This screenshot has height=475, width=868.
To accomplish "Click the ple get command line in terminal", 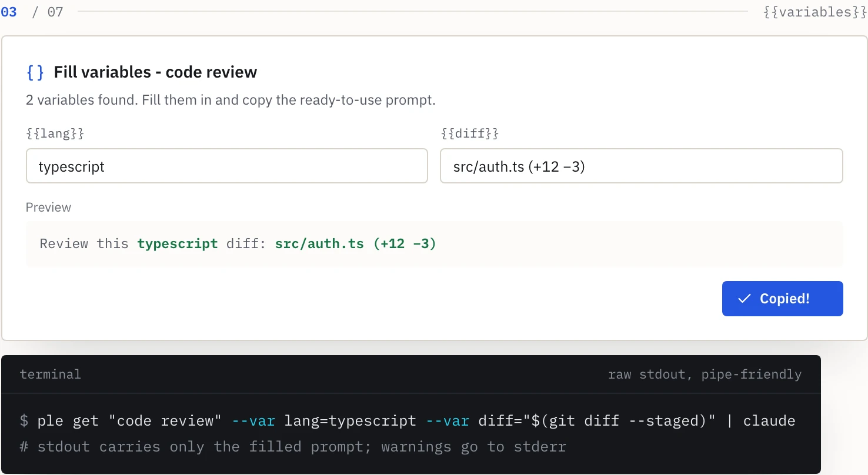I will (407, 421).
